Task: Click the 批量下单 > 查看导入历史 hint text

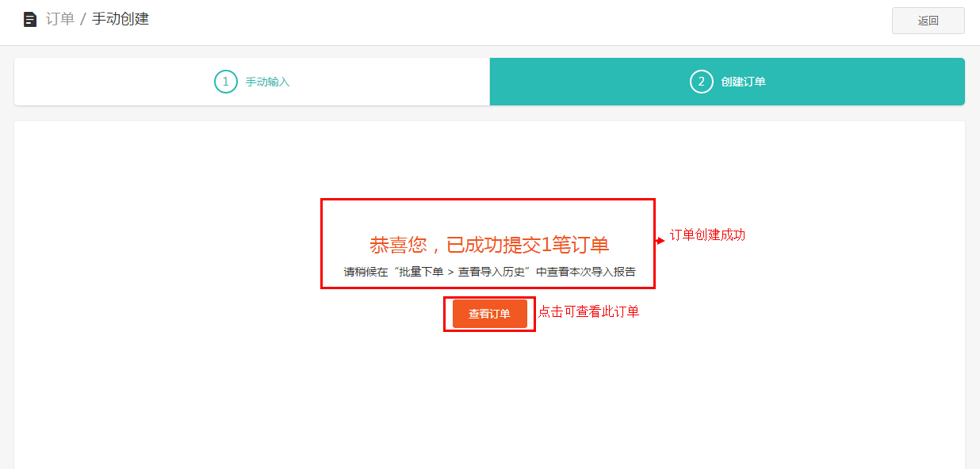Action: (487, 272)
